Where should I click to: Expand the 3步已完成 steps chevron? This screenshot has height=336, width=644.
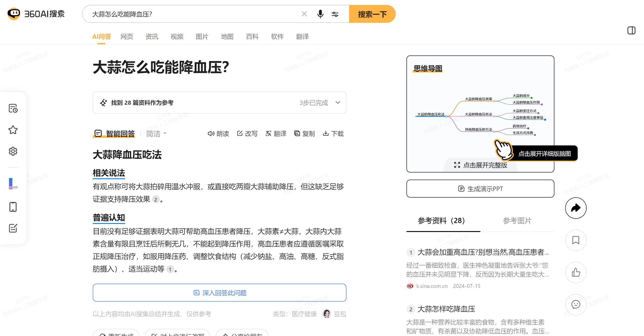(338, 103)
